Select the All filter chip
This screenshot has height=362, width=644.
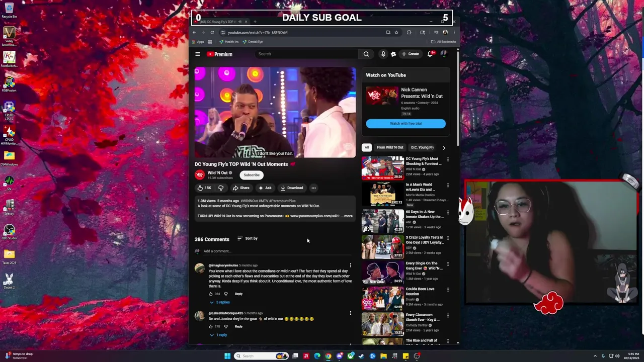click(367, 147)
